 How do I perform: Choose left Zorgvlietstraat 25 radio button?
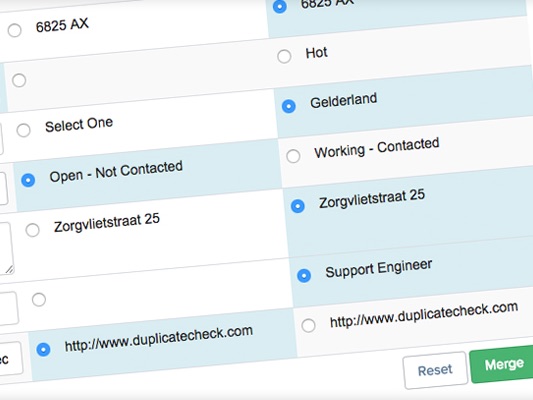[33, 230]
